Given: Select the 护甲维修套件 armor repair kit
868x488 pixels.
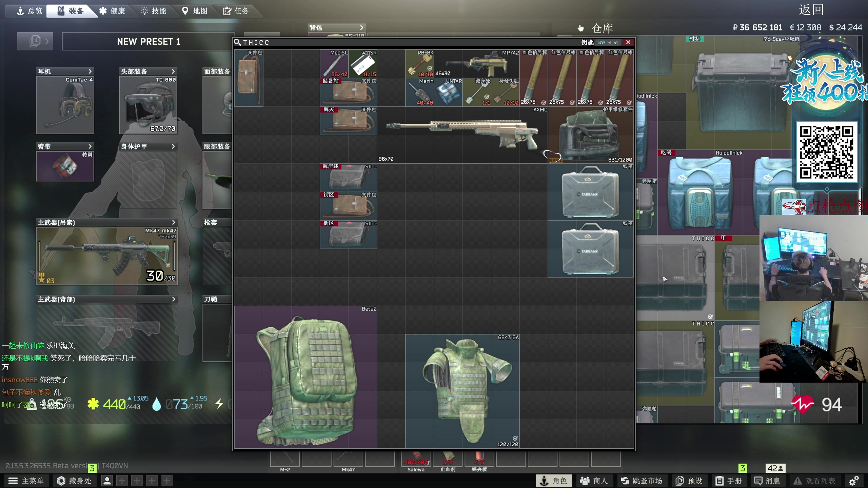Looking at the screenshot, I should pyautogui.click(x=591, y=135).
